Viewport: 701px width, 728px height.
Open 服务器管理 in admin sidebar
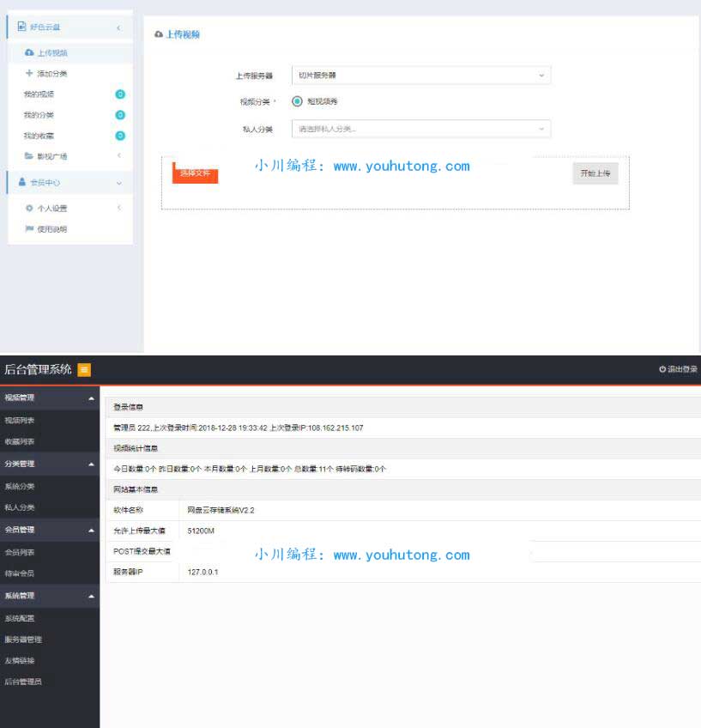[23, 640]
